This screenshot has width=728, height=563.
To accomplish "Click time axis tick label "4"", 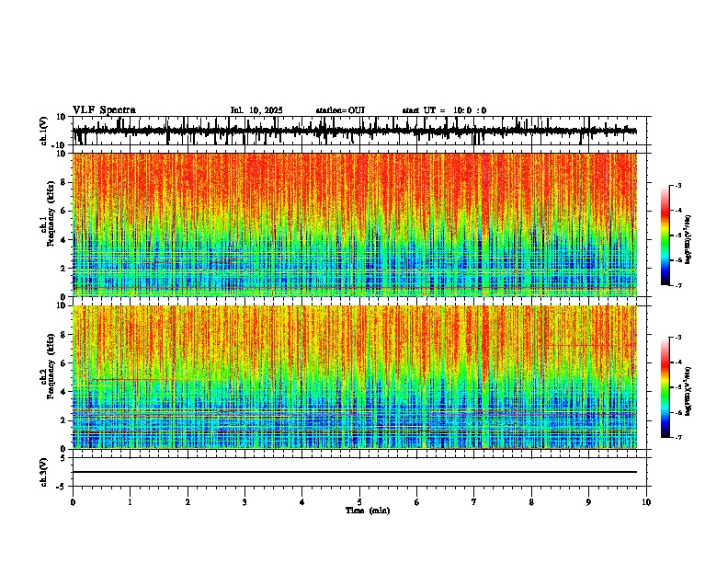I will (302, 502).
